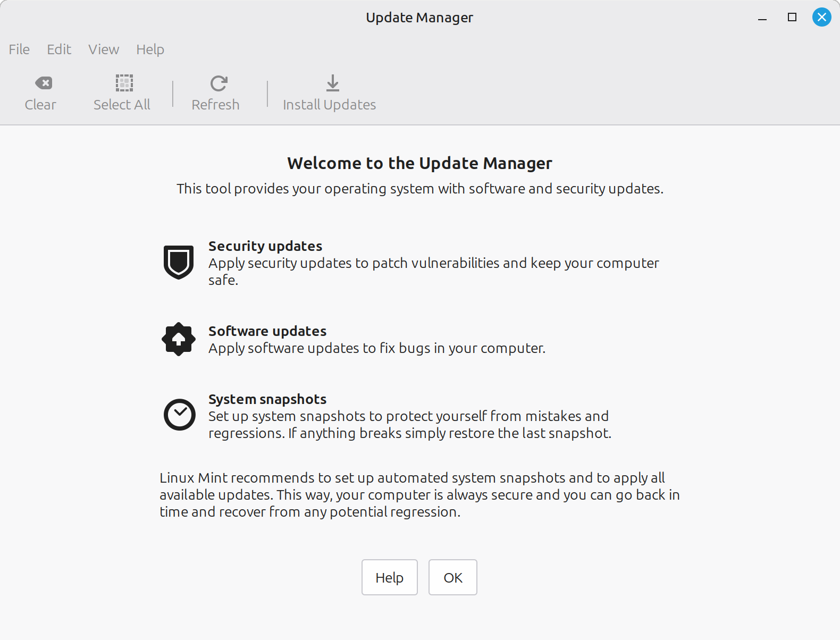The image size is (840, 640).
Task: Click the "System snapshots" heading
Action: [x=267, y=399]
